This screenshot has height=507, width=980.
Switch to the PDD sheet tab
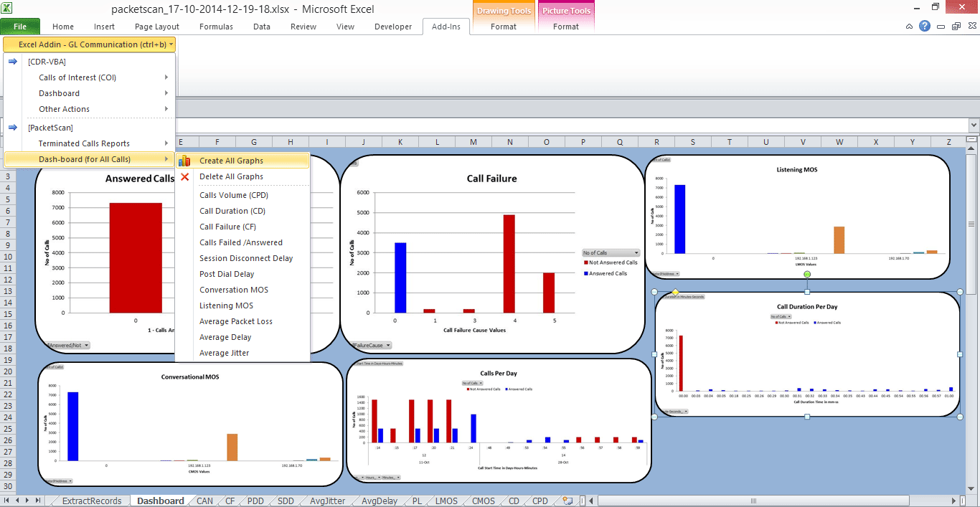[x=255, y=501]
